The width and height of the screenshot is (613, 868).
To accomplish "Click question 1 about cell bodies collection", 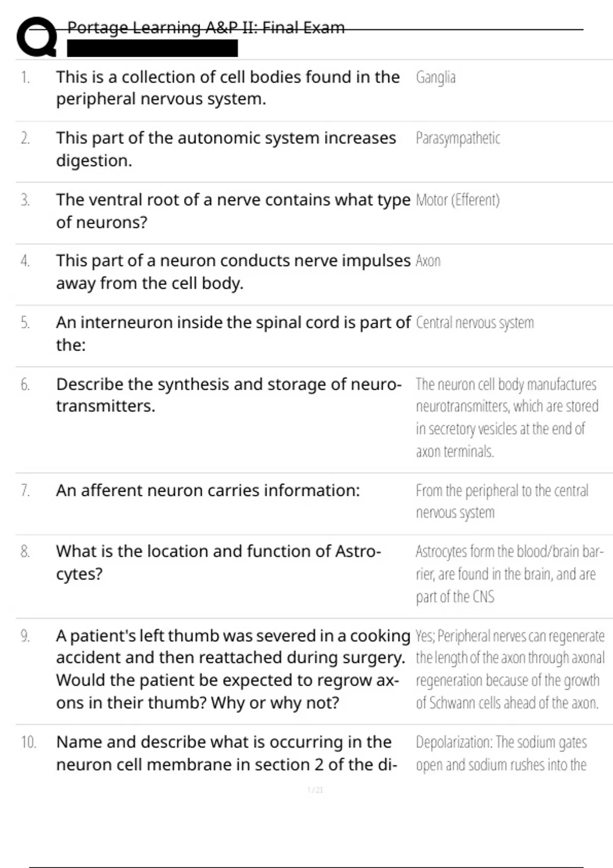I will [x=228, y=88].
